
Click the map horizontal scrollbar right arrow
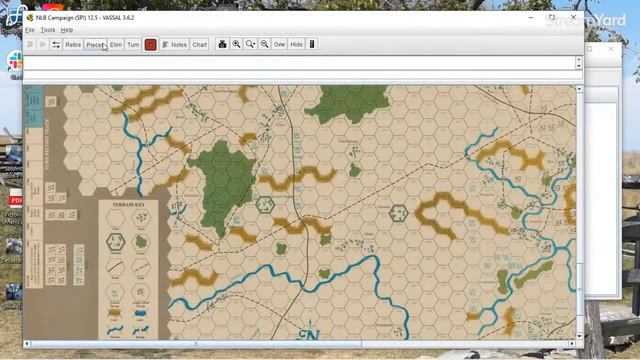[572, 344]
